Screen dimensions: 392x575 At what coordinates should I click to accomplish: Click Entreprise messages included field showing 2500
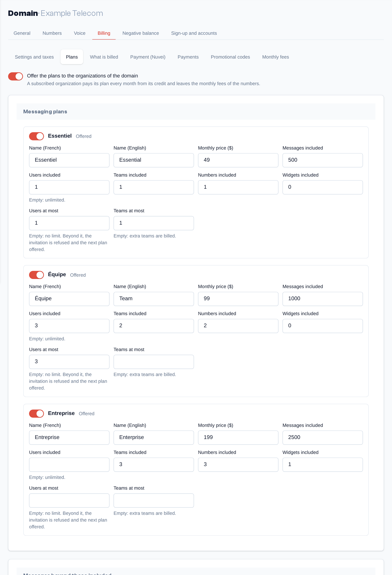click(x=323, y=437)
